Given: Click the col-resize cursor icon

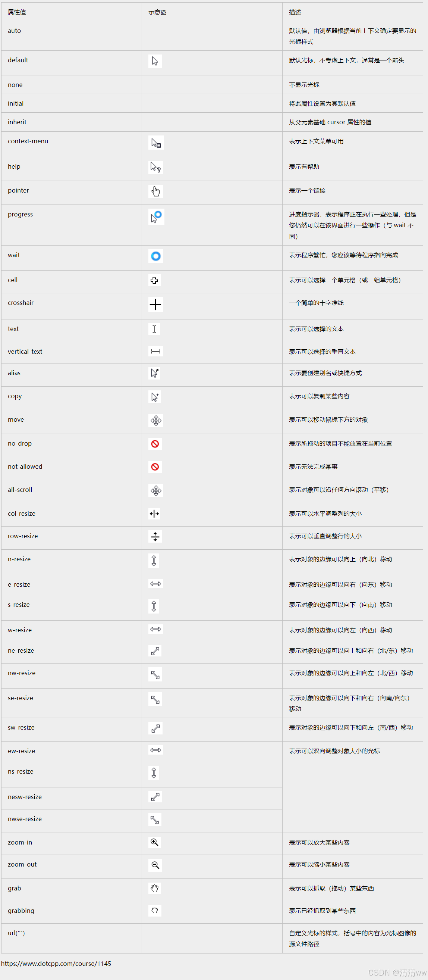Looking at the screenshot, I should point(154,514).
